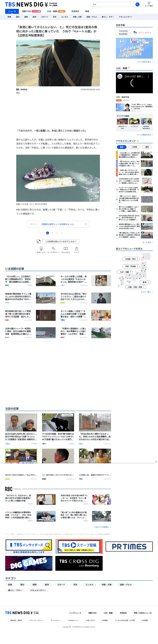Open the overturned boat rescue photo
Viewport: 158px width, 644px height.
[x=58, y=178]
